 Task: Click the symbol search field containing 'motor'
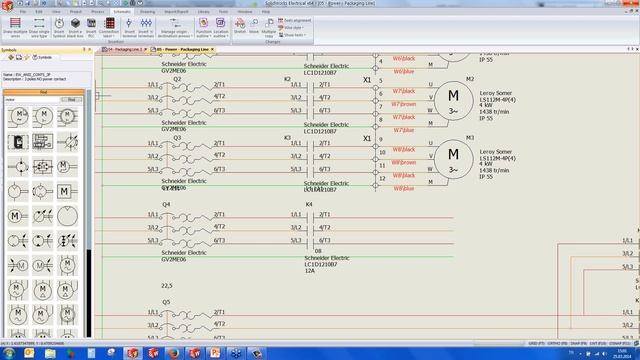[x=32, y=100]
